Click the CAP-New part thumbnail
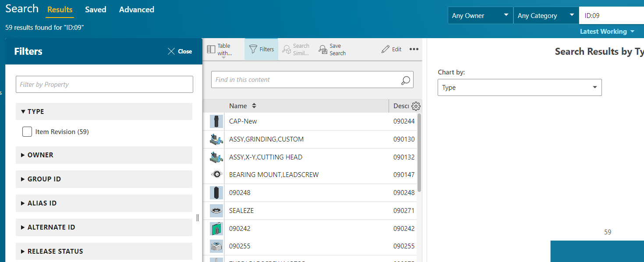The width and height of the screenshot is (644, 262). tap(216, 121)
